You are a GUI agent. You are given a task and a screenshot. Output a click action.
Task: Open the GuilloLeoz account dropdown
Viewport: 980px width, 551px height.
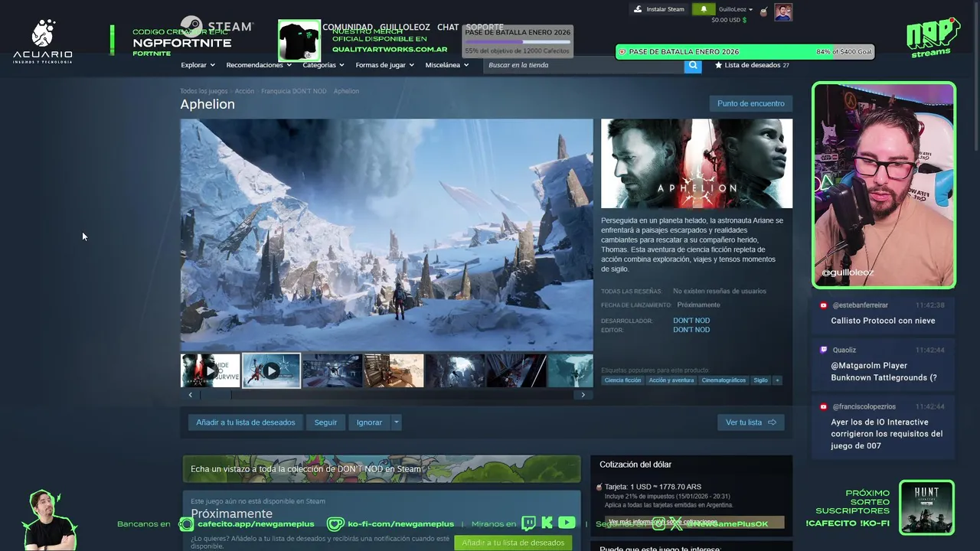pyautogui.click(x=735, y=9)
